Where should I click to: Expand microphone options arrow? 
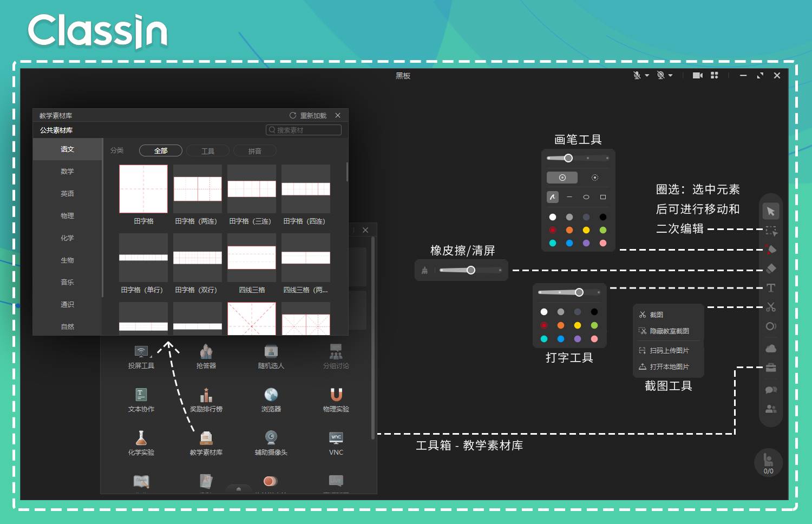(647, 75)
